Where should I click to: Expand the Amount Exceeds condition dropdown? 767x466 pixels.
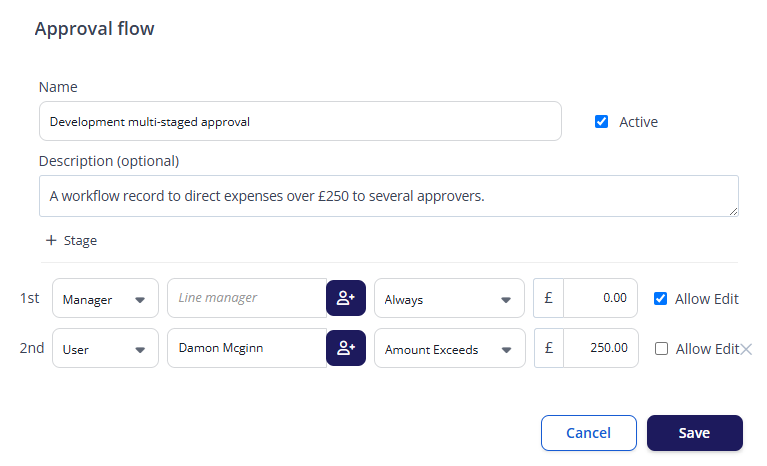point(450,348)
